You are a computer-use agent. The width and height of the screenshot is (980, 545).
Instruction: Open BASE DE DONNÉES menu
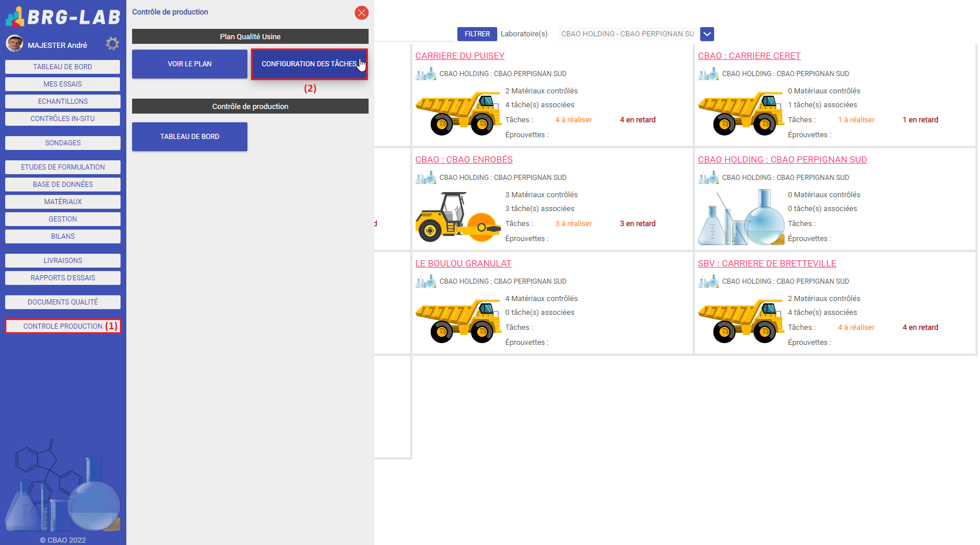click(x=63, y=185)
